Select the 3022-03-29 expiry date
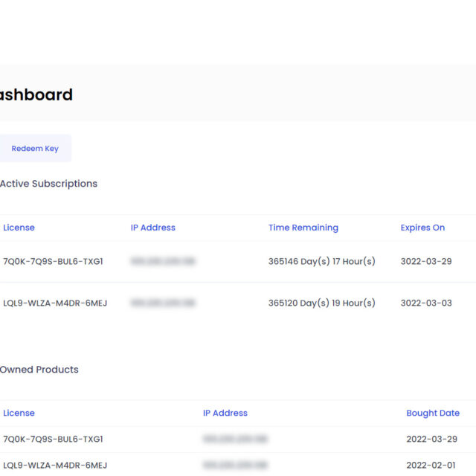This screenshot has width=476, height=476. 426,262
